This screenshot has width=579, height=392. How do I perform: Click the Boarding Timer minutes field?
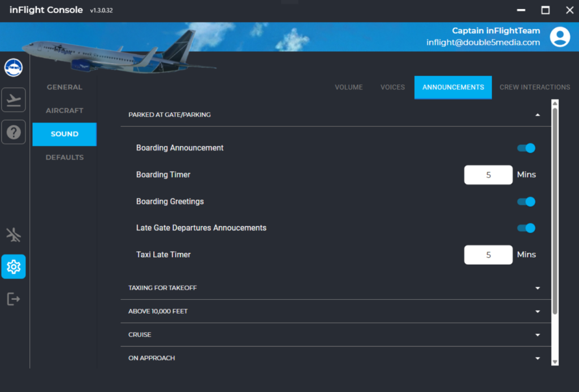click(488, 175)
